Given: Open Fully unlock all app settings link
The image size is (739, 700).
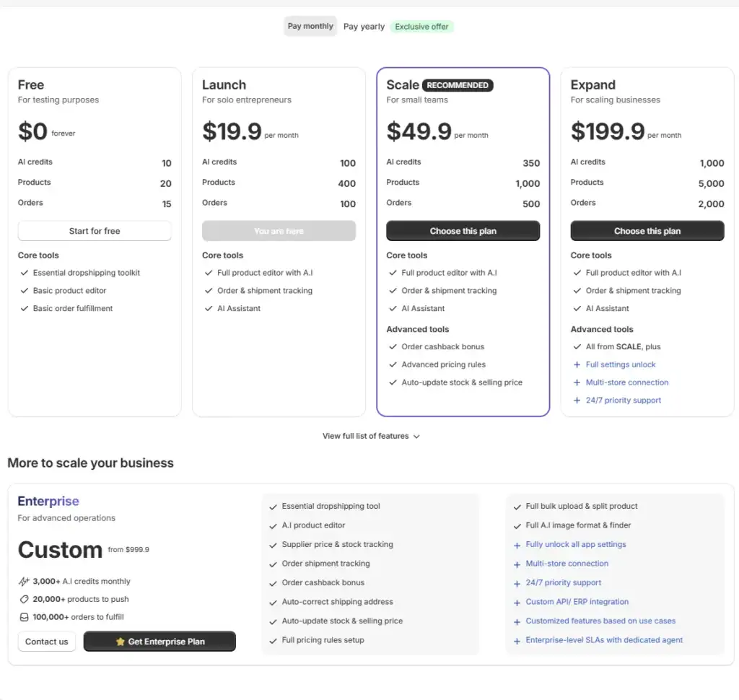Looking at the screenshot, I should 575,544.
